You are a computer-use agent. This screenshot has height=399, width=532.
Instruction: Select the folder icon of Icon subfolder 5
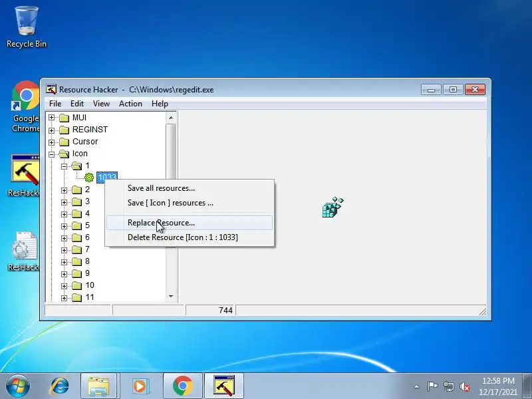[x=77, y=226]
